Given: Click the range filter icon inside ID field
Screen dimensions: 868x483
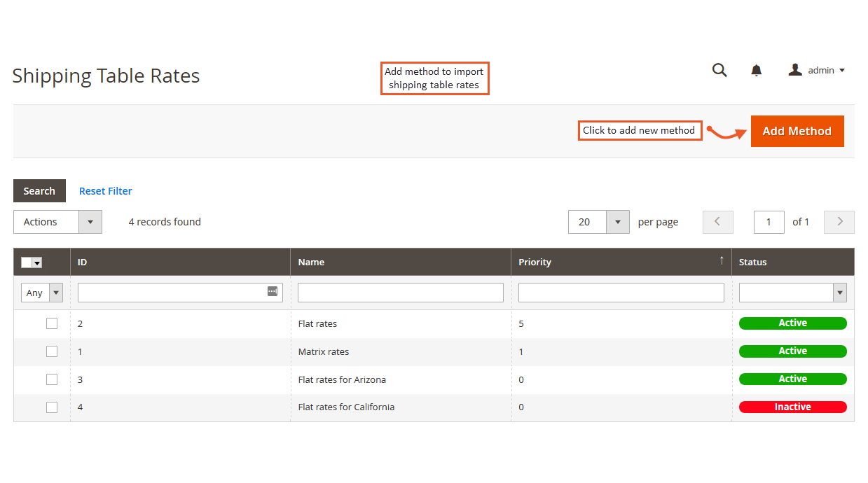Looking at the screenshot, I should 272,290.
